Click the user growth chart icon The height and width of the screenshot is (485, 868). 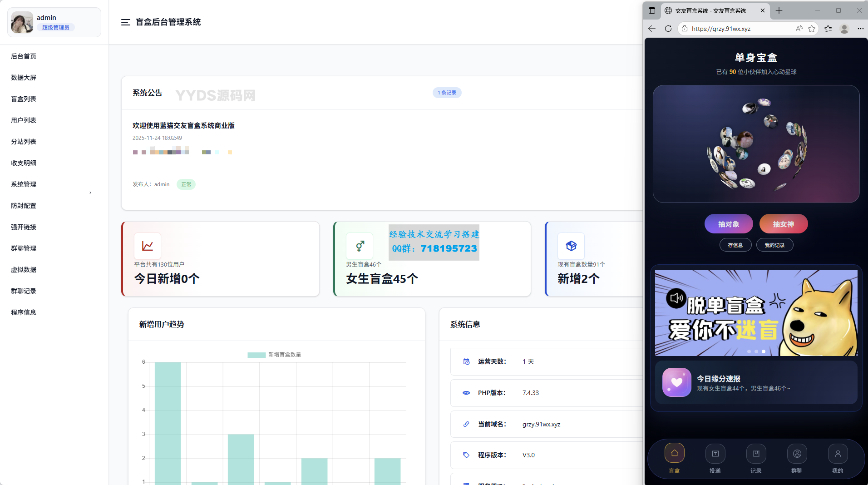pos(147,245)
